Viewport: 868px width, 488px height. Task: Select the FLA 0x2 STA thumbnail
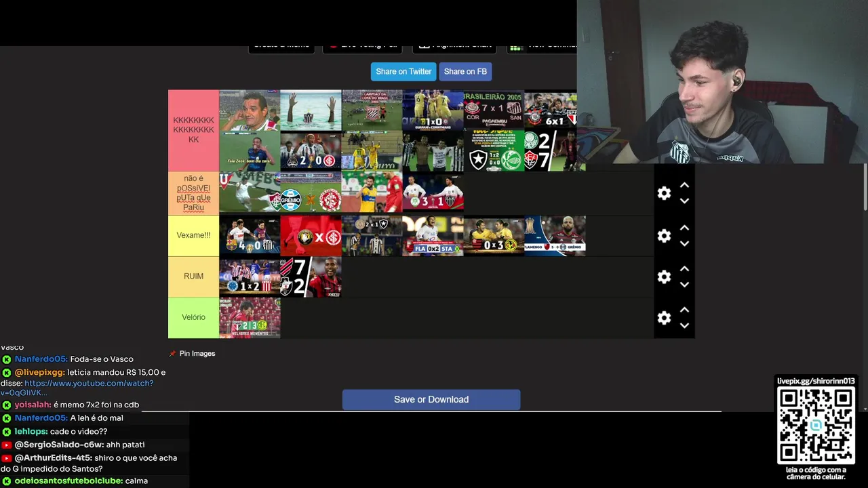pyautogui.click(x=433, y=236)
